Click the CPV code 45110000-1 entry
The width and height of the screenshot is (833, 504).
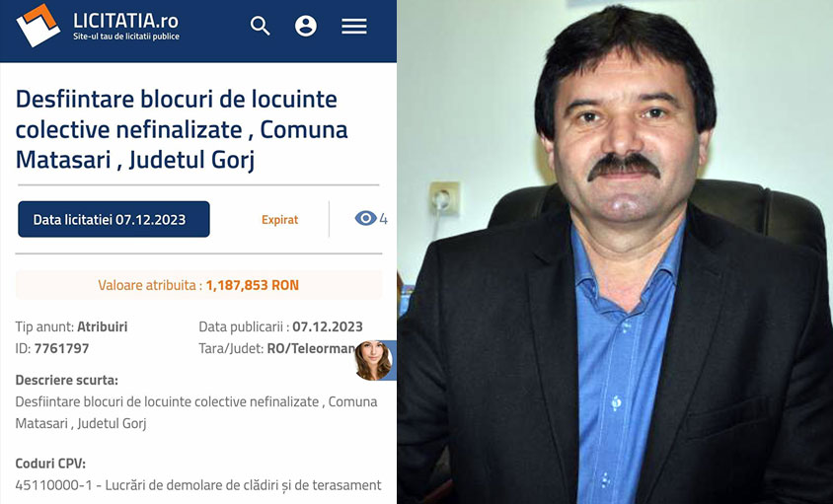pyautogui.click(x=198, y=485)
